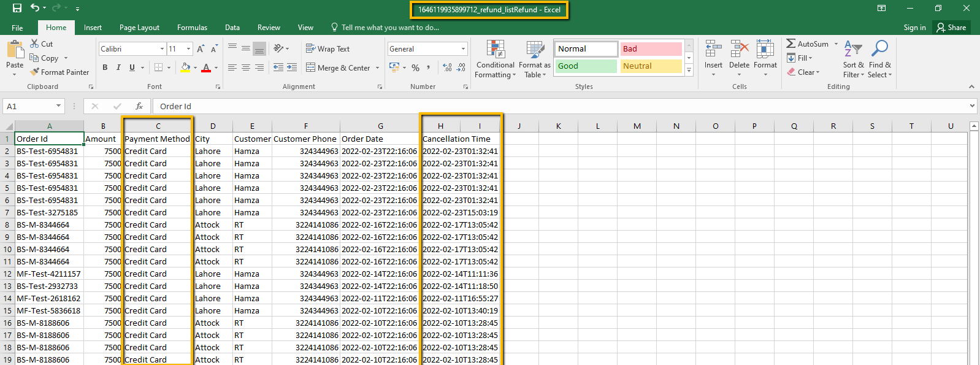
Task: Click the Insert Function fx icon
Action: (x=139, y=106)
